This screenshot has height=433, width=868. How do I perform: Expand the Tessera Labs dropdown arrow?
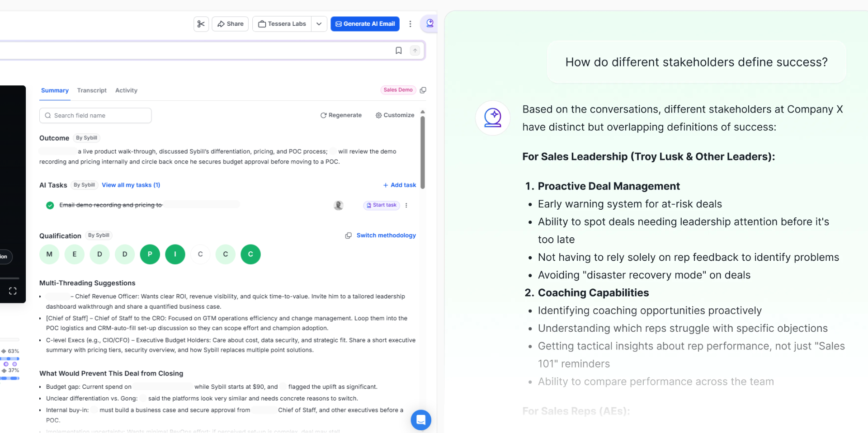[x=319, y=24]
